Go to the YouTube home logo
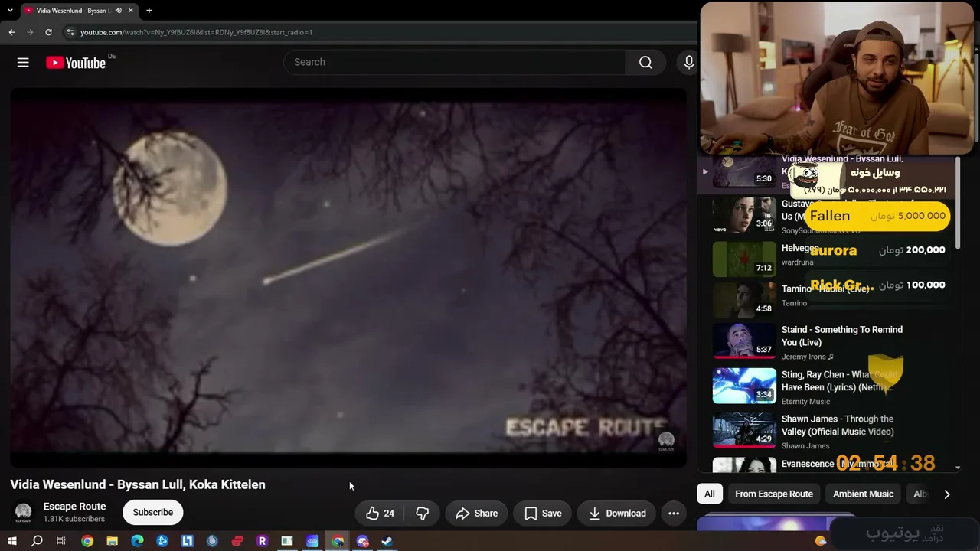 click(76, 63)
